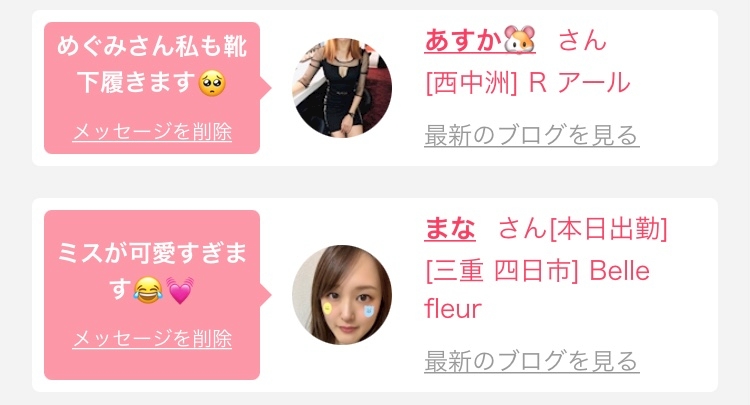The width and height of the screenshot is (750, 405).
Task: Click the めぐみさん私も靴下履きます message text
Action: (152, 64)
